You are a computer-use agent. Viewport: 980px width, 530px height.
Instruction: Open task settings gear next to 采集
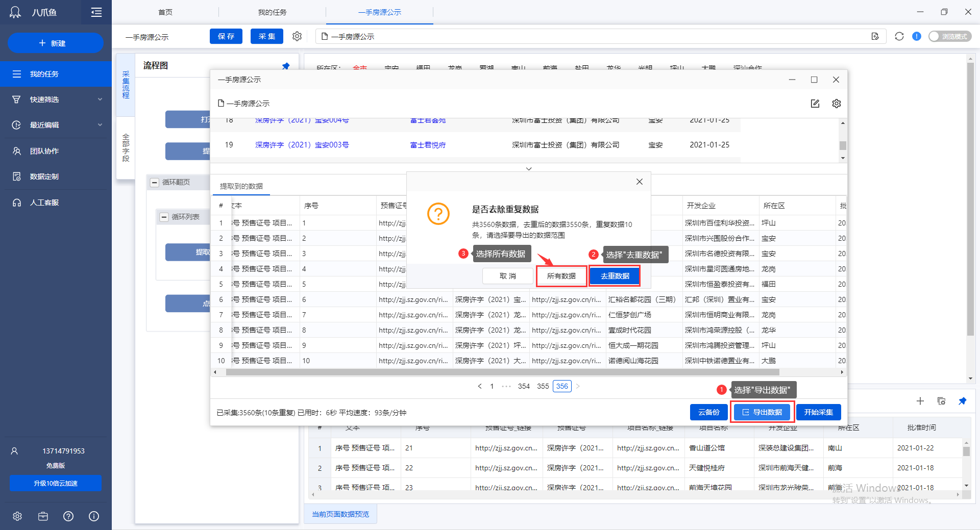(x=297, y=36)
